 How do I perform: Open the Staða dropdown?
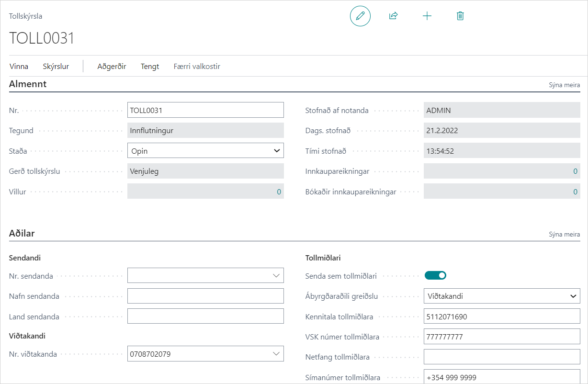tap(276, 151)
